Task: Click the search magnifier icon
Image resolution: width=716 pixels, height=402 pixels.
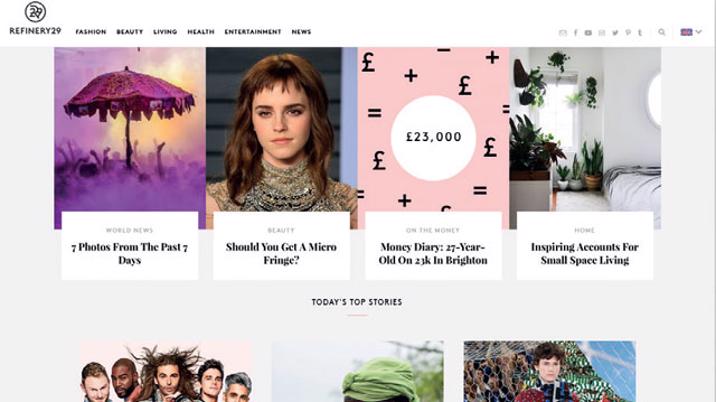Action: 662,32
